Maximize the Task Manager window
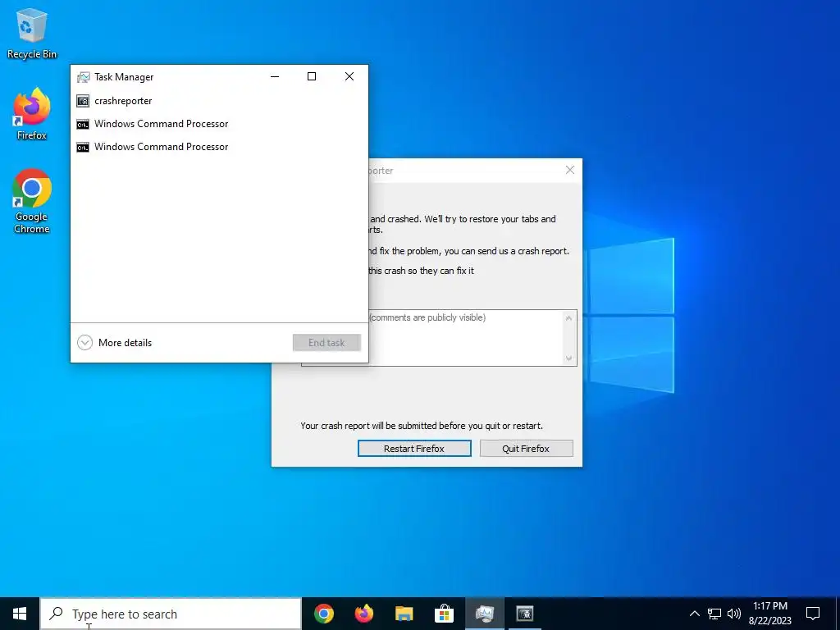Image resolution: width=840 pixels, height=630 pixels. pos(312,76)
